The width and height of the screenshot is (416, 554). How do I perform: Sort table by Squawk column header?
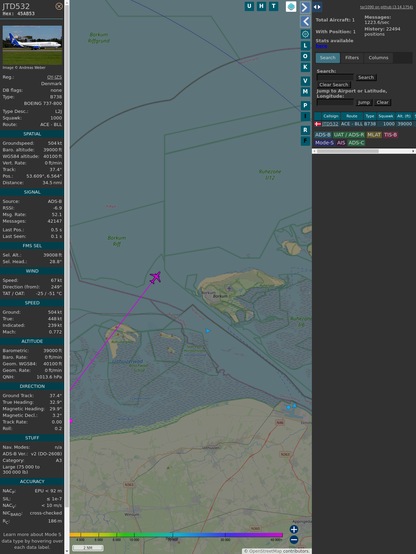pyautogui.click(x=386, y=116)
